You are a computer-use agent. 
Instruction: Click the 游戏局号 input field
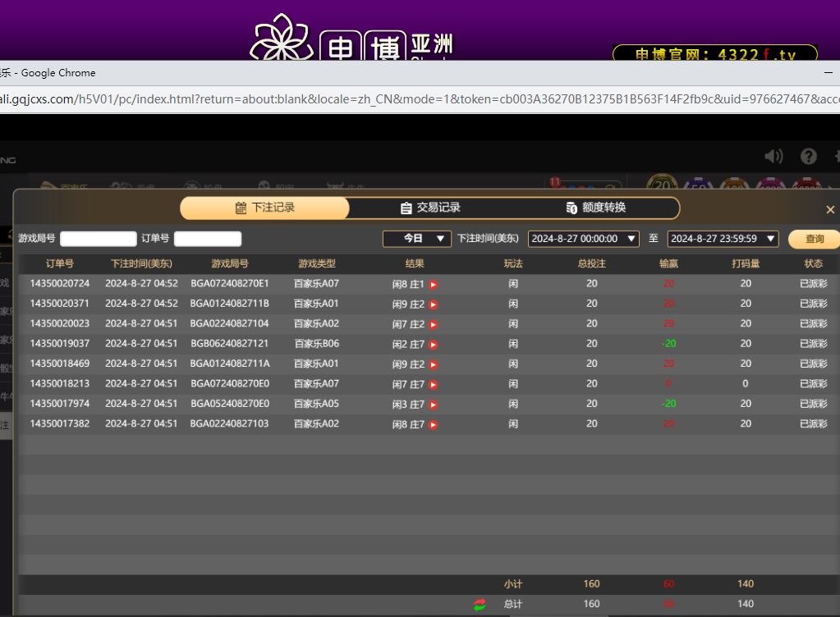[x=98, y=239]
